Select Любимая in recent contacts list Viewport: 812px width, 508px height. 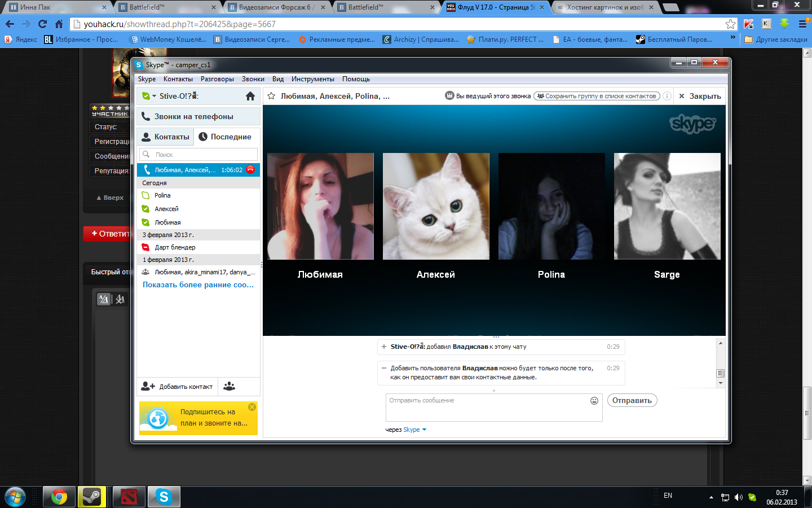(198, 222)
